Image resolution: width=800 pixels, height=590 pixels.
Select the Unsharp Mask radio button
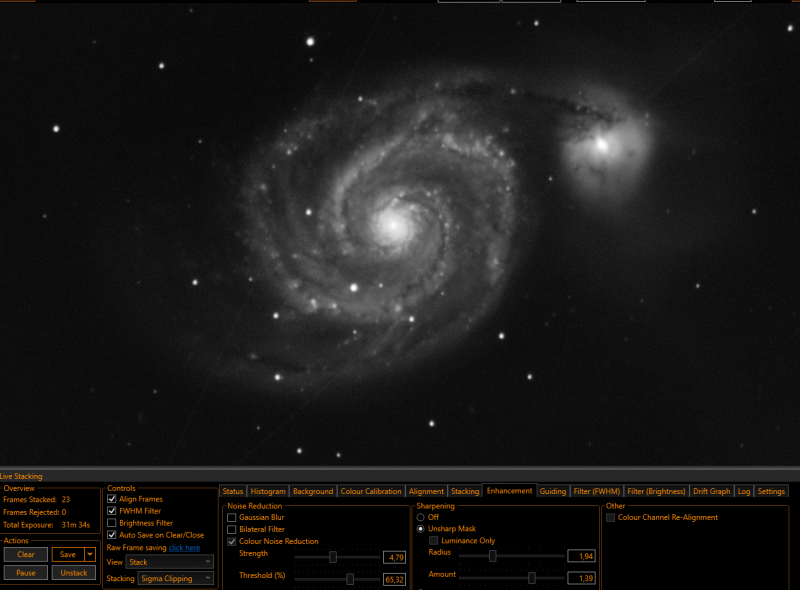(x=421, y=529)
